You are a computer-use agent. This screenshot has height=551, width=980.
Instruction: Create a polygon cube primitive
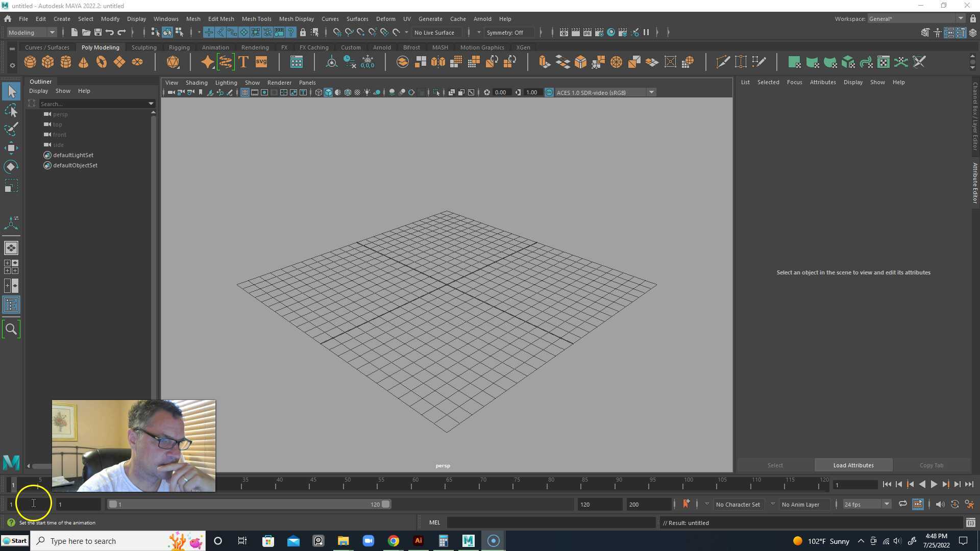click(47, 62)
